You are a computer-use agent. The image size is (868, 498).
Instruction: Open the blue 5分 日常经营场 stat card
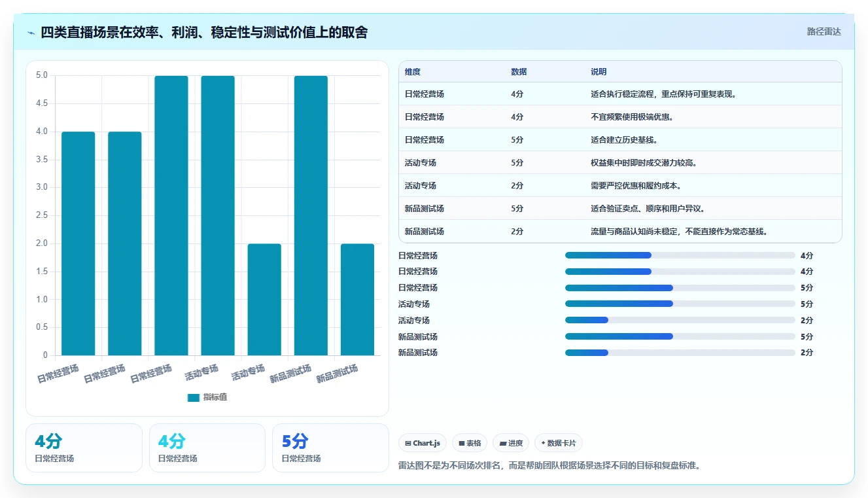pos(330,448)
